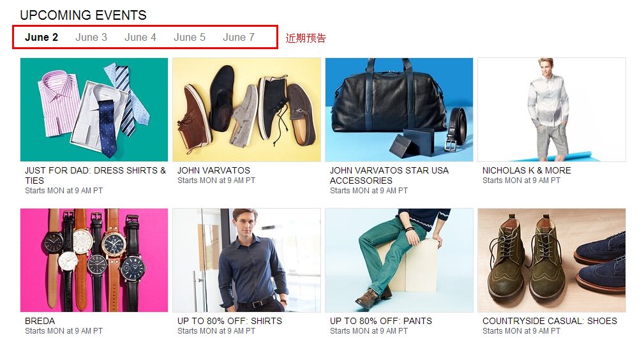Viewport: 644px width, 340px height.
Task: Open Up To 80% Off: Pants link
Action: point(381,321)
